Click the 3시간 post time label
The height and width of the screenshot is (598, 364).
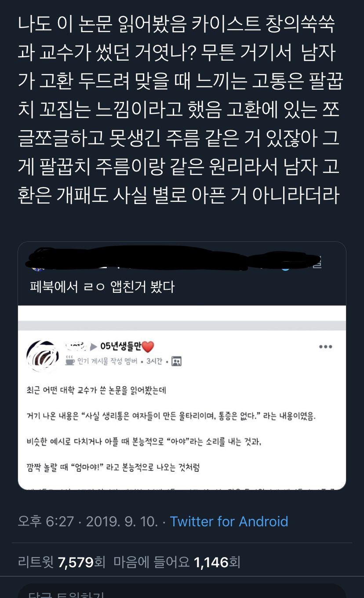click(155, 361)
